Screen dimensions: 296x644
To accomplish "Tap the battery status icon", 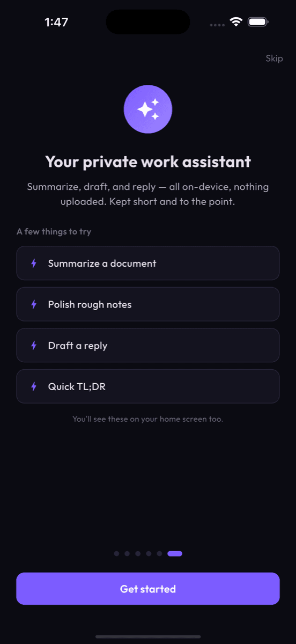I will (x=258, y=22).
